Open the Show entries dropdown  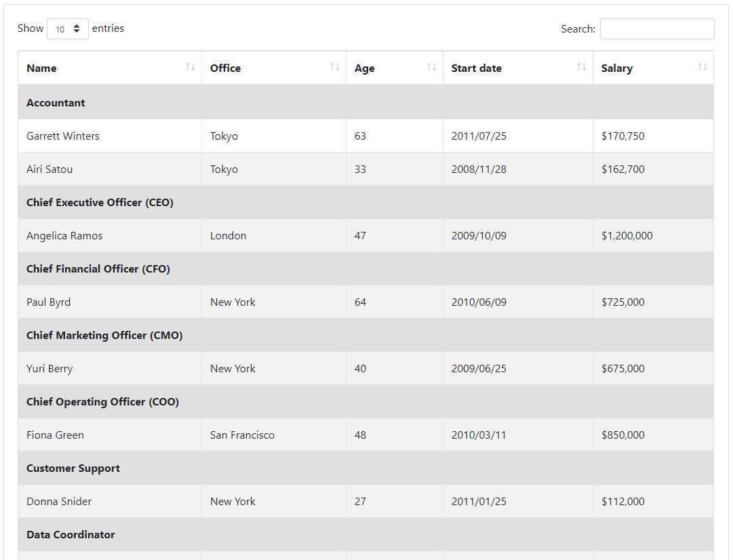point(68,29)
